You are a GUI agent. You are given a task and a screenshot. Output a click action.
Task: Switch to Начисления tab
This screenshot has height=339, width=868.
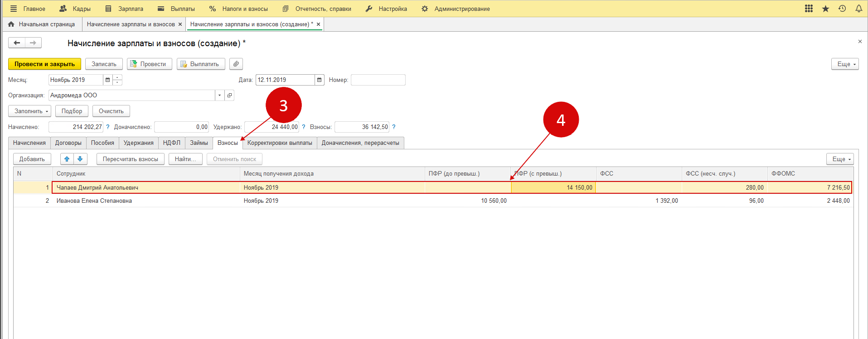tap(29, 143)
